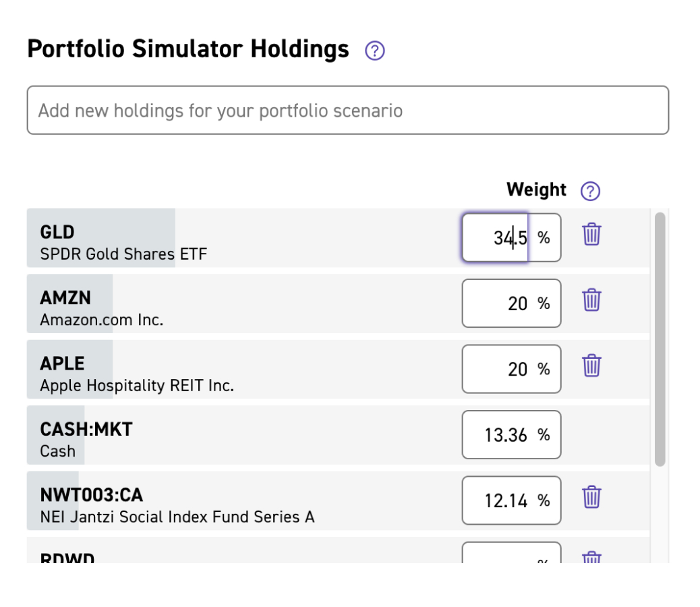700x607 pixels.
Task: Open the Weight column help tooltip
Action: [590, 191]
